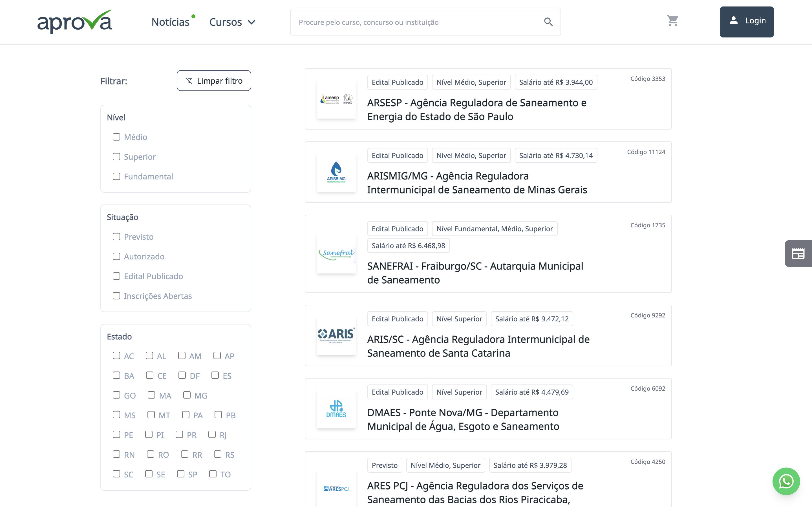Image resolution: width=812 pixels, height=507 pixels.
Task: Open the side panel icon on the right edge
Action: [798, 253]
